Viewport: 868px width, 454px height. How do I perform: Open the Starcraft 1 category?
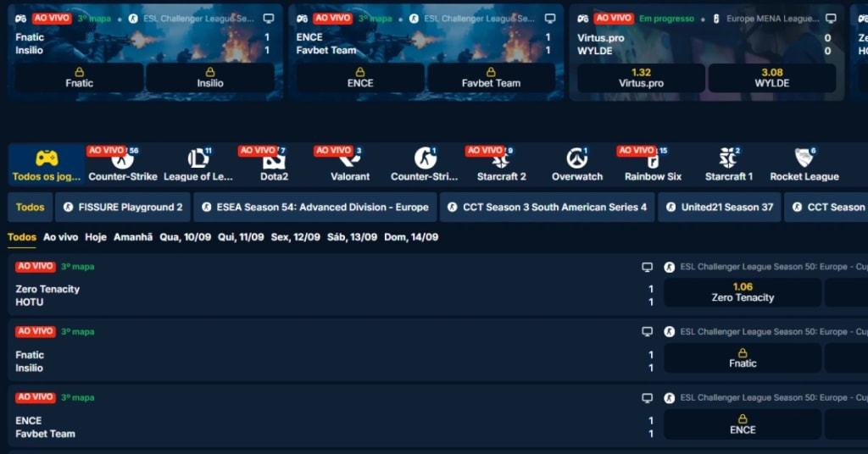coord(728,165)
